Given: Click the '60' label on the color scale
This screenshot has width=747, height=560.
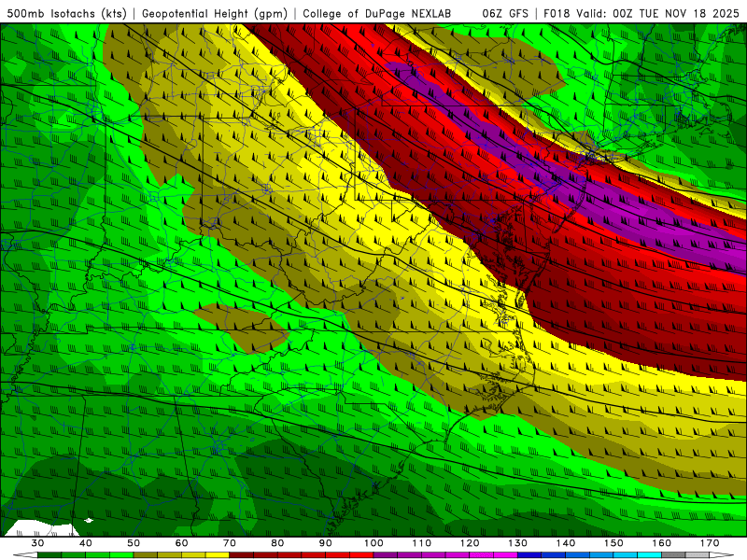Looking at the screenshot, I should [181, 543].
